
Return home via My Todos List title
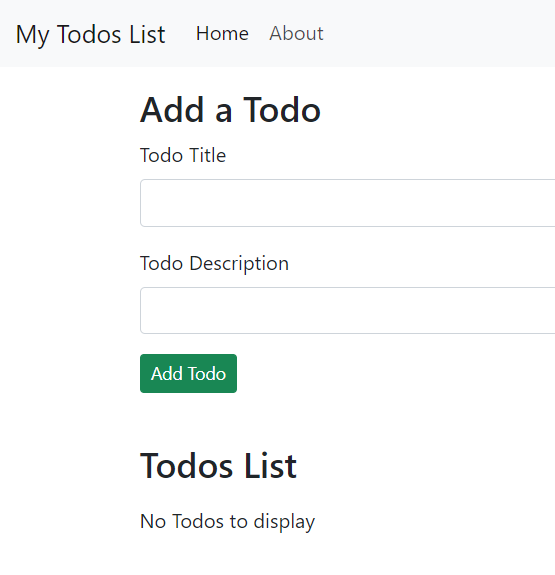91,34
